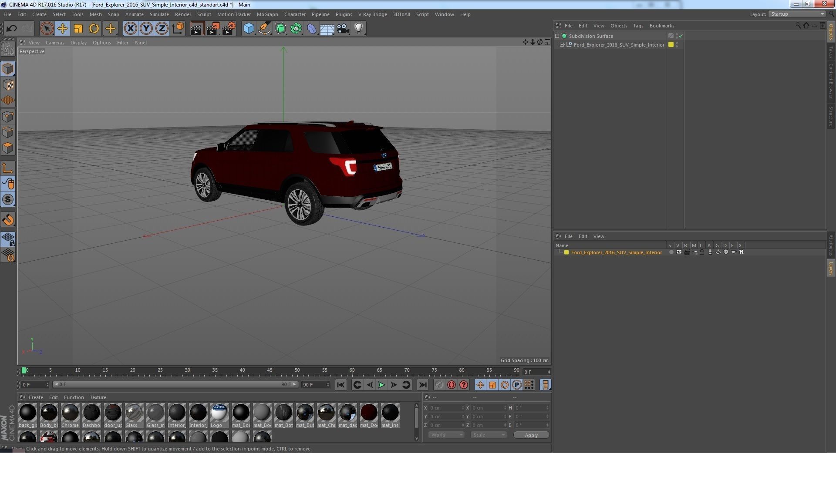Viewport: 836px width, 504px height.
Task: Toggle Autokeying button
Action: coord(451,385)
